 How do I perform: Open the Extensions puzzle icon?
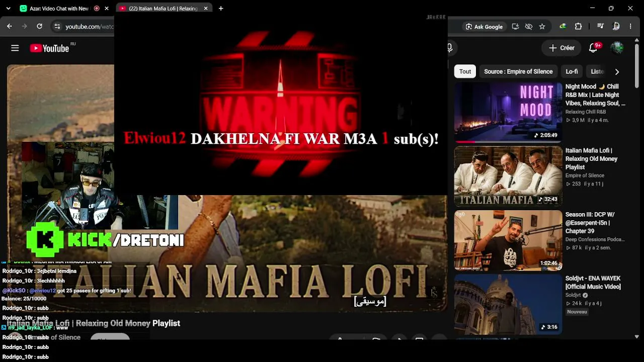(578, 27)
